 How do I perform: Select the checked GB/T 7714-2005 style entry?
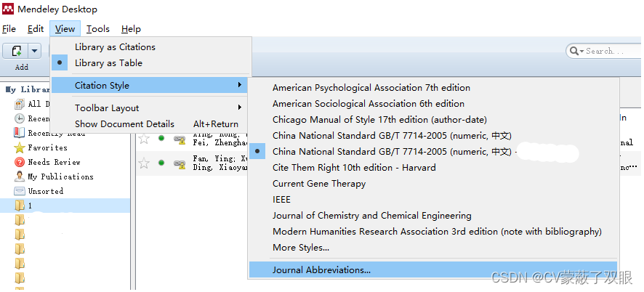[x=433, y=152]
